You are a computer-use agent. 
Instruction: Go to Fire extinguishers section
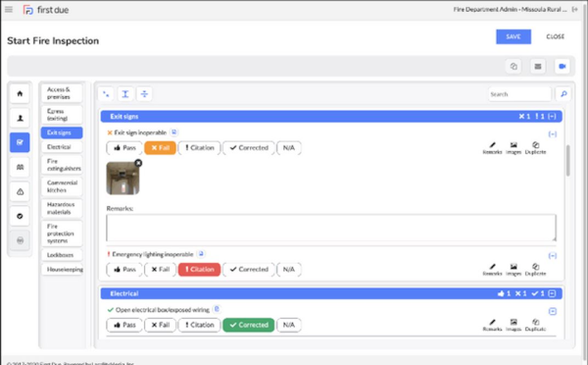click(62, 165)
